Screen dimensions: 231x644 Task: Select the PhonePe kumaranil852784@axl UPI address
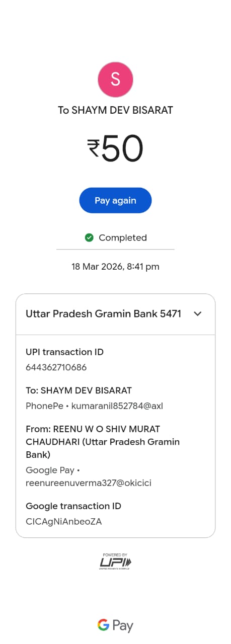[x=94, y=406]
